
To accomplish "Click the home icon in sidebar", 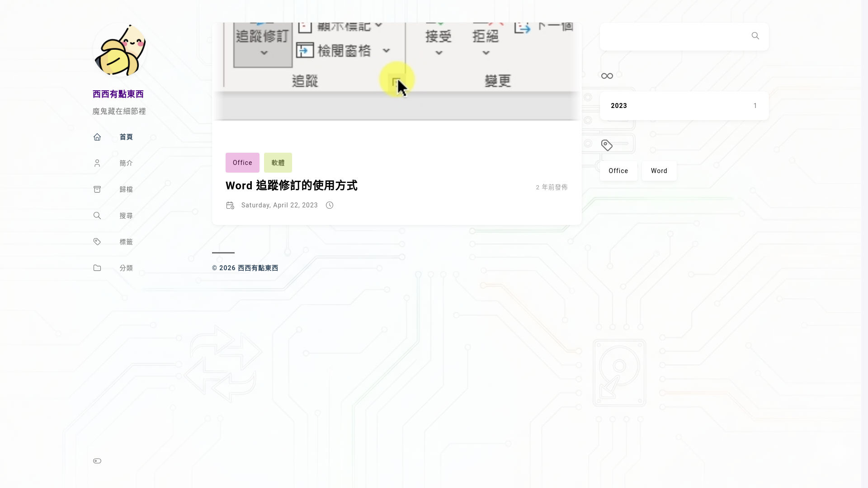I will pyautogui.click(x=97, y=137).
